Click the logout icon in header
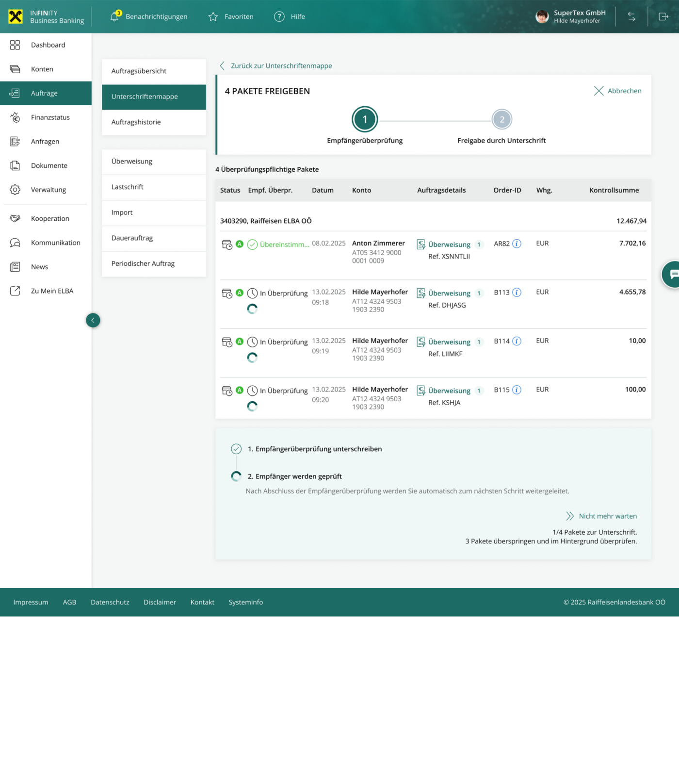Viewport: 679px width, 784px height. [663, 16]
